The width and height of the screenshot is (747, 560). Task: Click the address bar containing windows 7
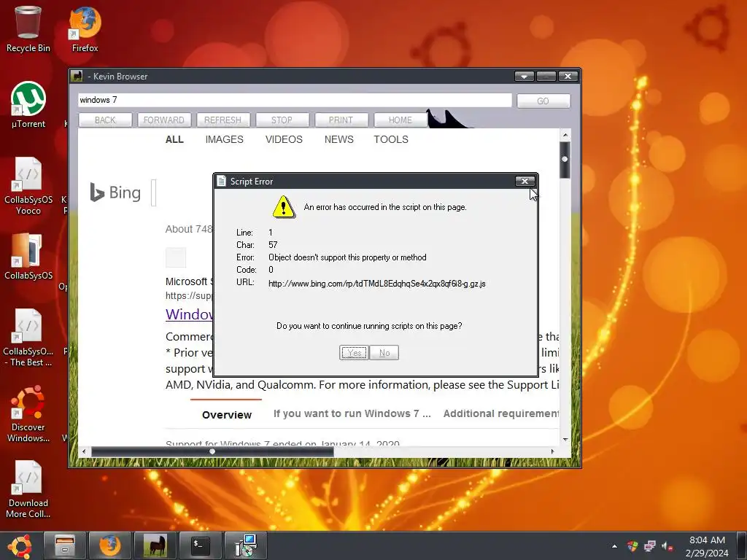tap(295, 100)
